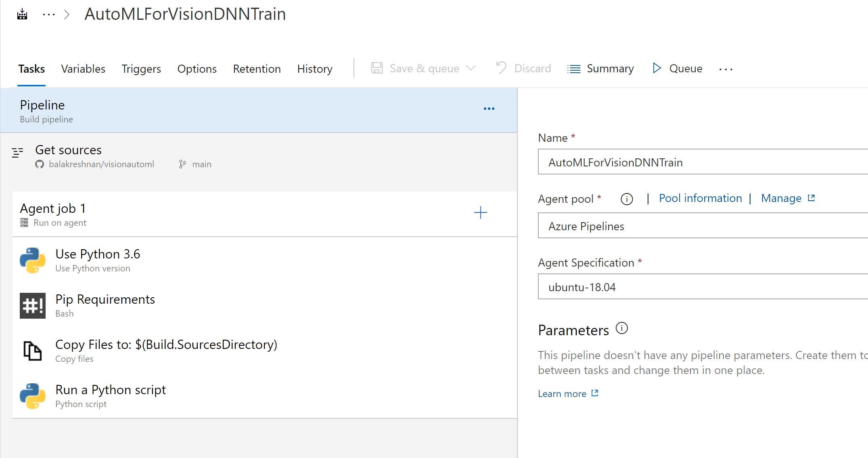The height and width of the screenshot is (458, 868).
Task: Expand the Save & queue dropdown
Action: pyautogui.click(x=471, y=68)
